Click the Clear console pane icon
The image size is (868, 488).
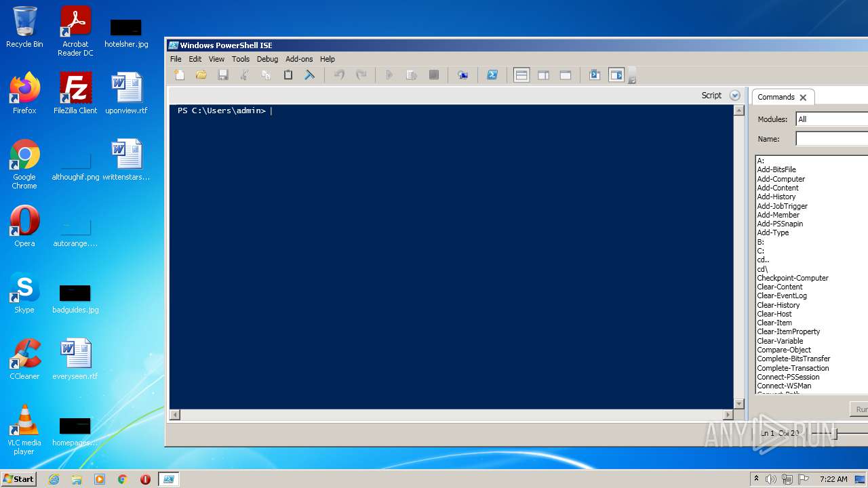(310, 75)
